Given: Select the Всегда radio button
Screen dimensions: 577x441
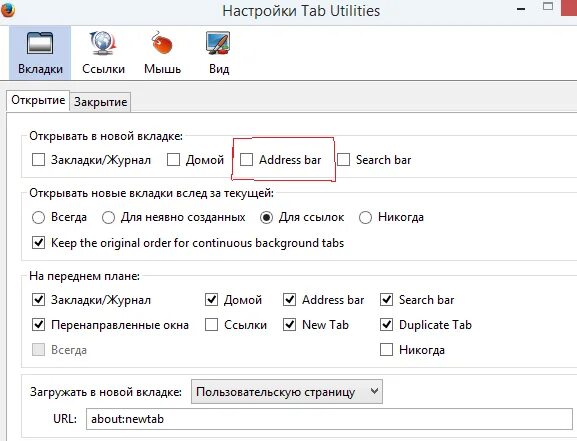Looking at the screenshot, I should (38, 217).
